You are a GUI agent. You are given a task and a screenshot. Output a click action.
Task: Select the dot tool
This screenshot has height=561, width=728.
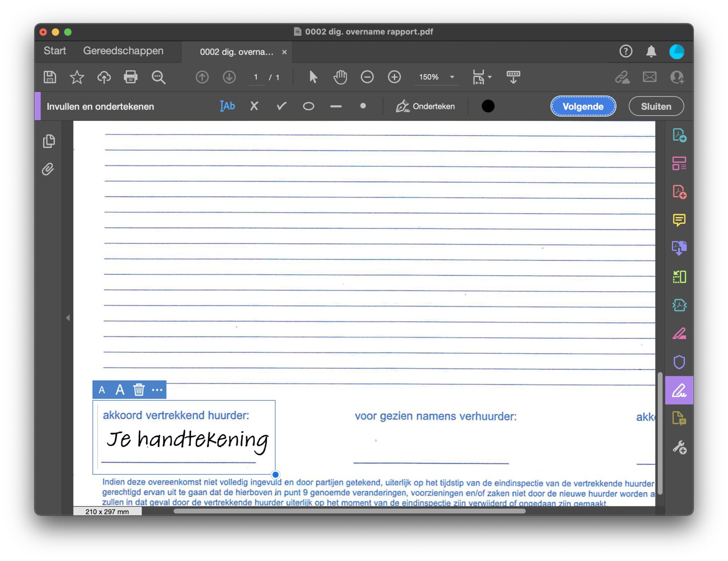(363, 106)
